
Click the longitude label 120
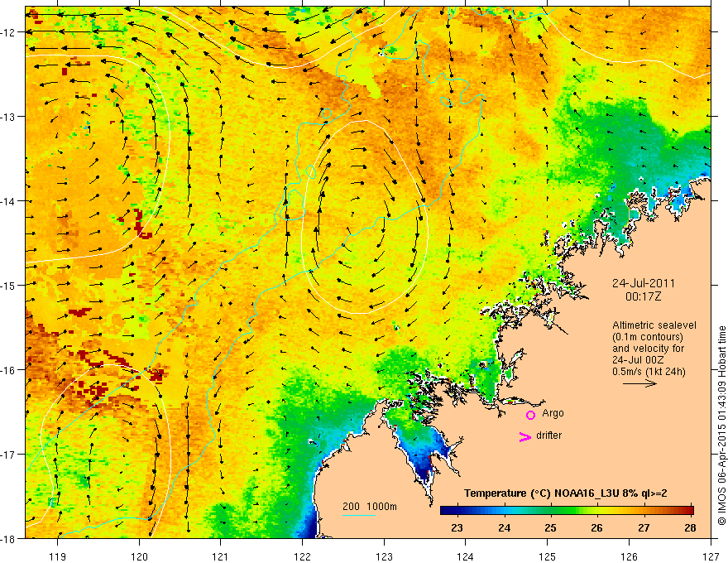tap(139, 556)
